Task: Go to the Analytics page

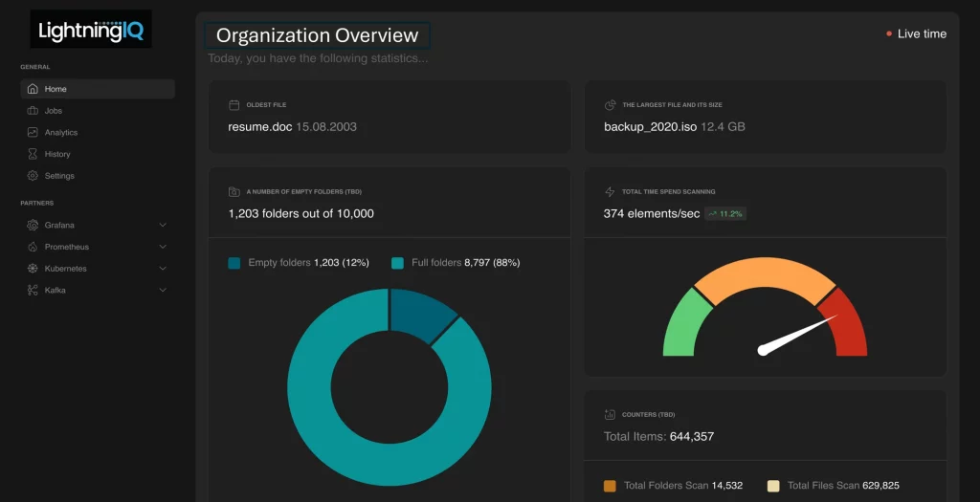Action: 60,133
